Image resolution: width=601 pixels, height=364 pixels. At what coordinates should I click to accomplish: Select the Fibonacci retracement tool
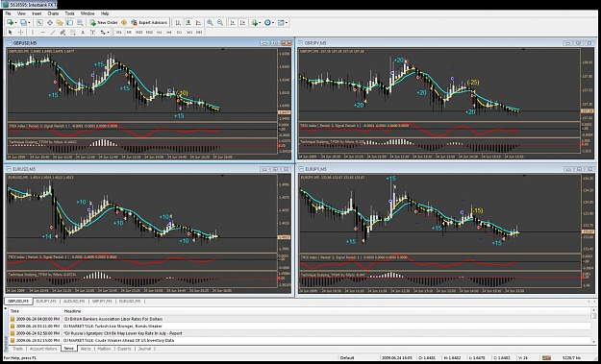[73, 33]
